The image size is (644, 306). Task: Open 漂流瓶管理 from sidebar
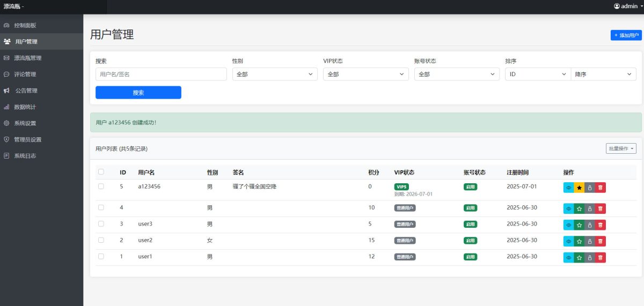41,58
